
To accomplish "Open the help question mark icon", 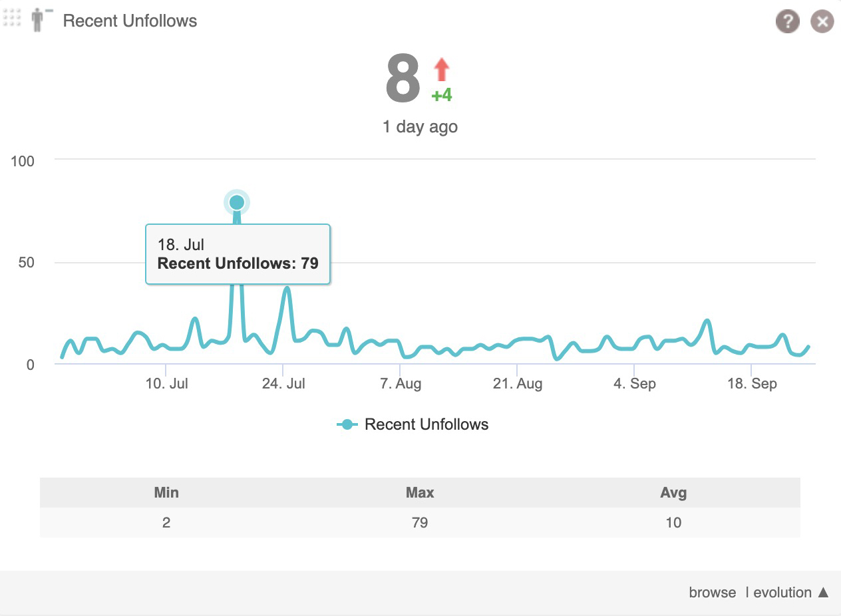I will pos(787,21).
